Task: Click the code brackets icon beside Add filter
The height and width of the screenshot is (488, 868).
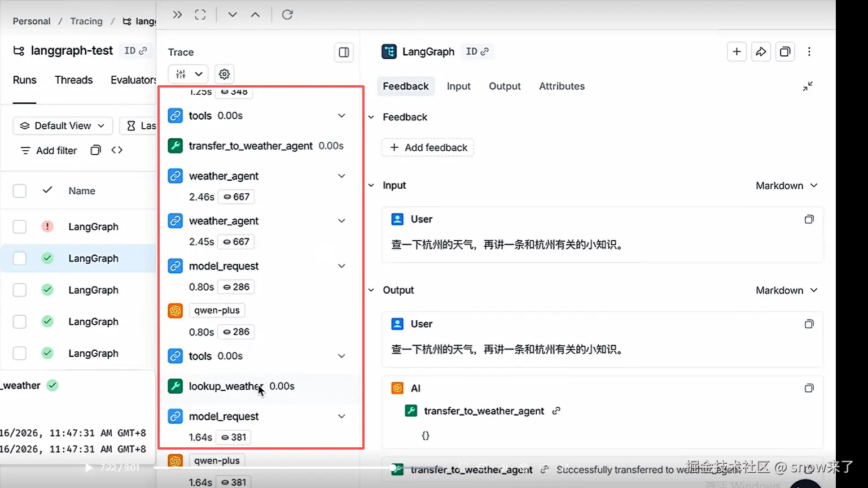Action: (x=117, y=150)
